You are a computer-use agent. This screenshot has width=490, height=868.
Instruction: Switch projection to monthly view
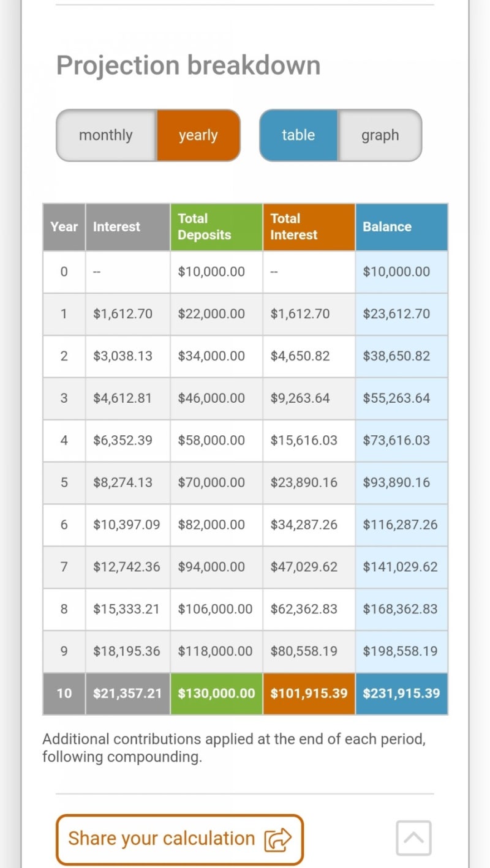pyautogui.click(x=106, y=135)
